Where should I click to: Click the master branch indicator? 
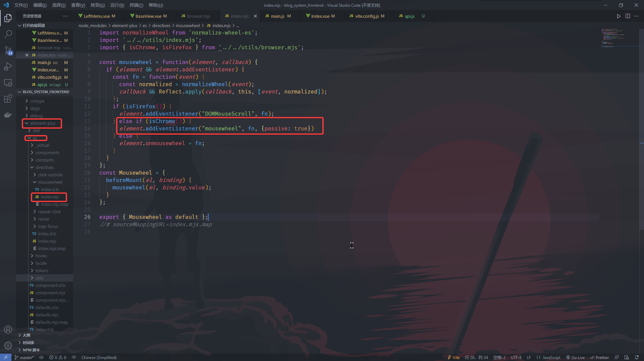[x=24, y=357]
